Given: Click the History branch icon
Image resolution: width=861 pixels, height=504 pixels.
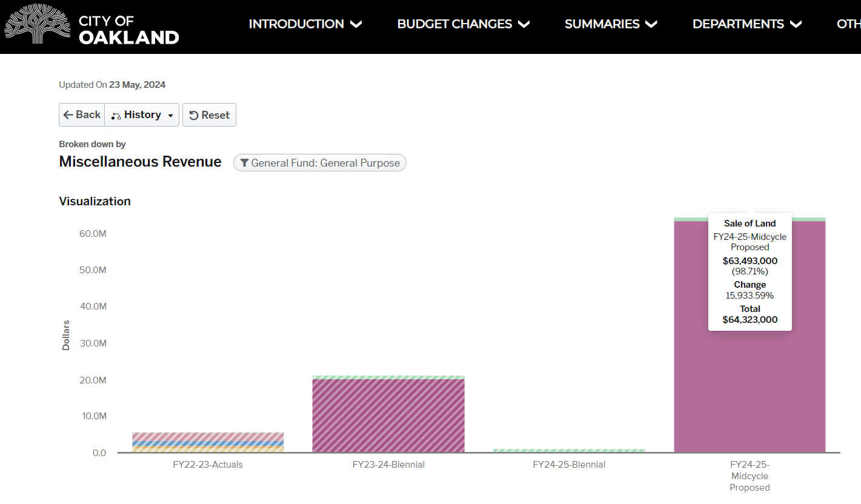Looking at the screenshot, I should [x=116, y=116].
